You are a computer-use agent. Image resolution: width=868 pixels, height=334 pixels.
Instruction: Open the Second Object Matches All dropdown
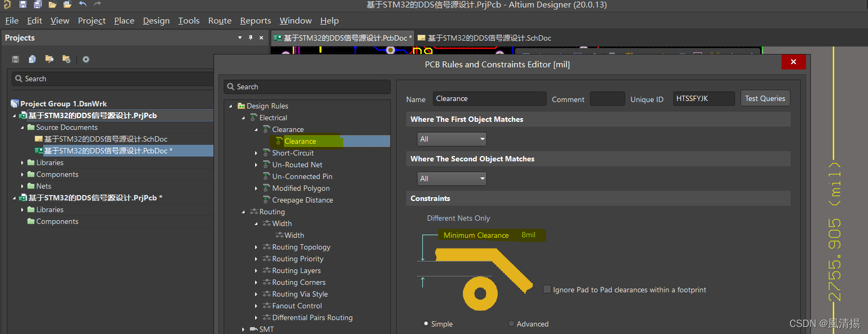[x=452, y=178]
